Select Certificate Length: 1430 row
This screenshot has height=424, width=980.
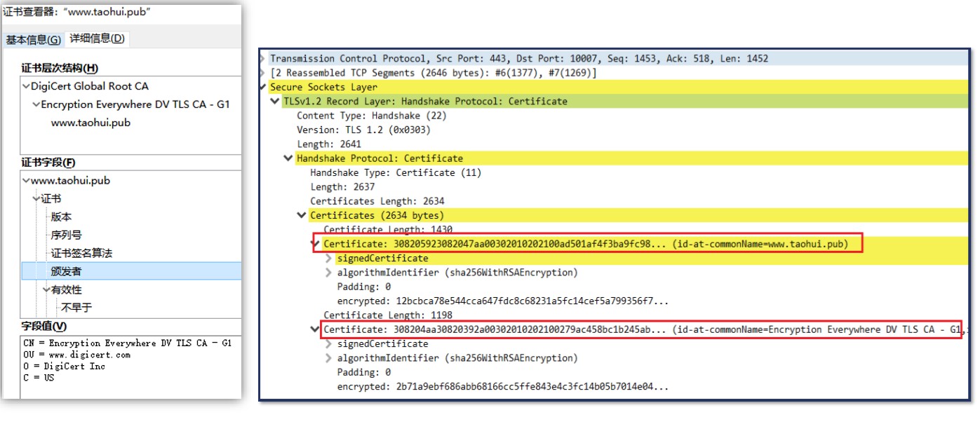[388, 230]
